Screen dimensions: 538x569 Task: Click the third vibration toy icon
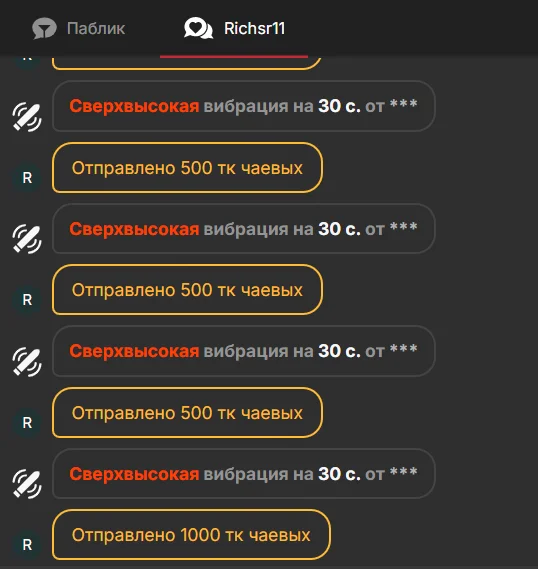(27, 362)
